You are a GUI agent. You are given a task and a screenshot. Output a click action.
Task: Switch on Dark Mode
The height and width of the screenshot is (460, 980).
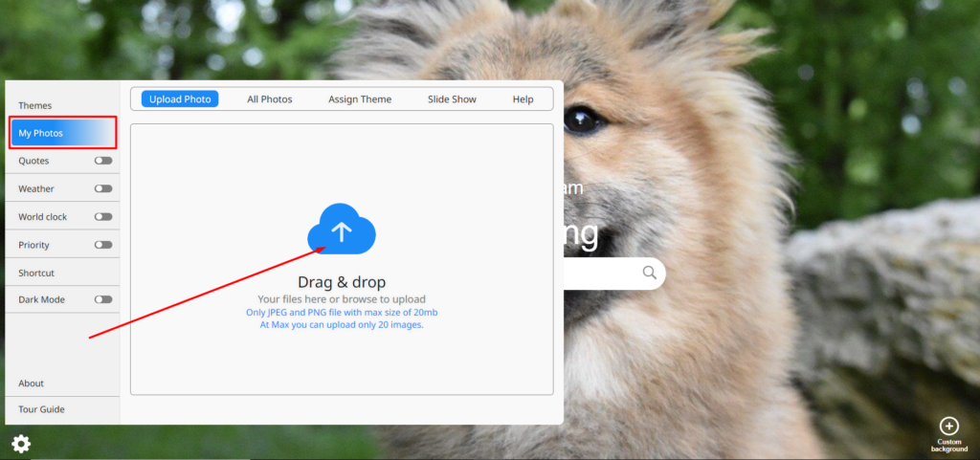click(x=102, y=299)
